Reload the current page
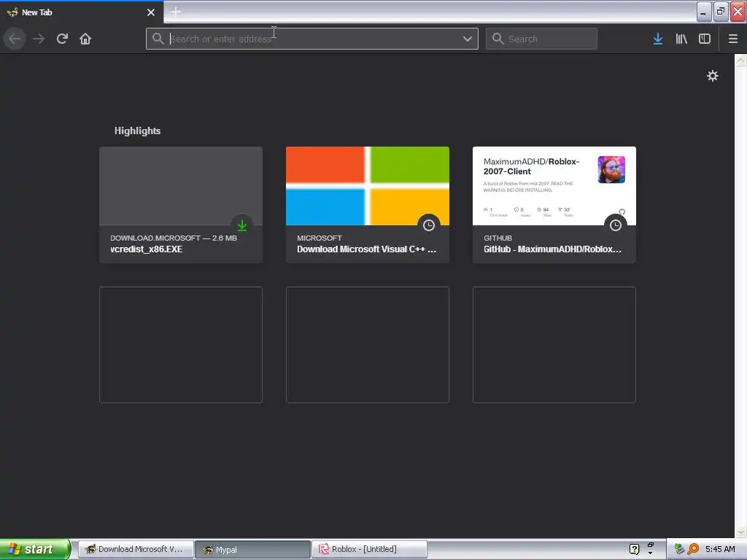This screenshot has height=560, width=747. coord(62,39)
